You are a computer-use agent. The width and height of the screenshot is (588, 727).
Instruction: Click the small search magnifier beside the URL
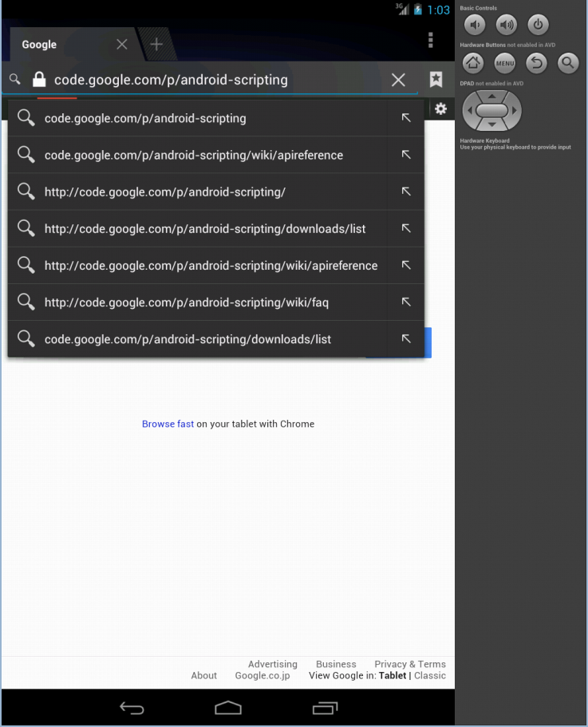pyautogui.click(x=15, y=79)
